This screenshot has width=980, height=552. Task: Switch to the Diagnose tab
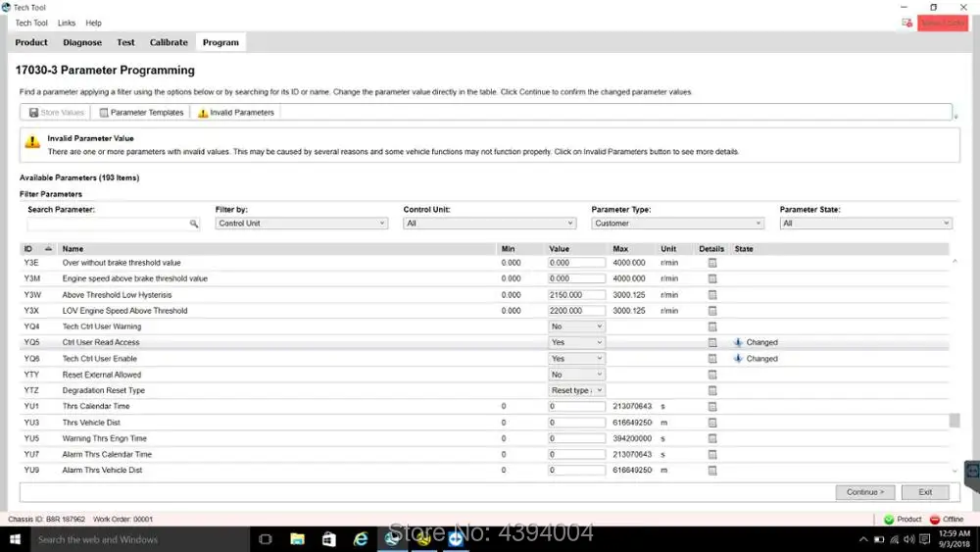click(x=82, y=42)
